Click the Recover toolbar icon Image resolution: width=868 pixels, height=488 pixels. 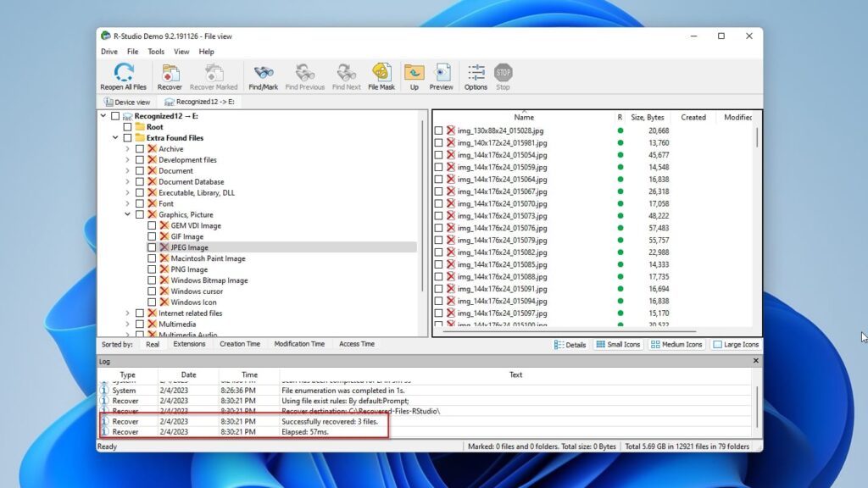170,73
